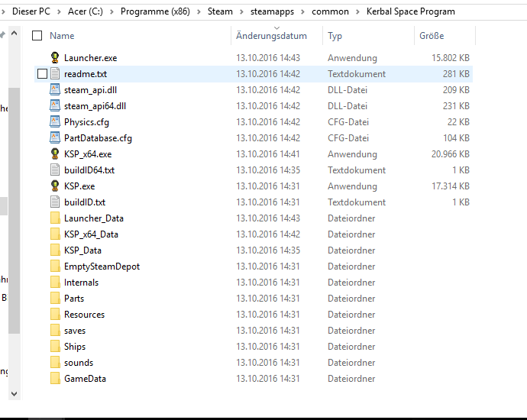Viewport: 527px width, 420px height.
Task: Sort by Änderungsdatum column header
Action: 271,36
